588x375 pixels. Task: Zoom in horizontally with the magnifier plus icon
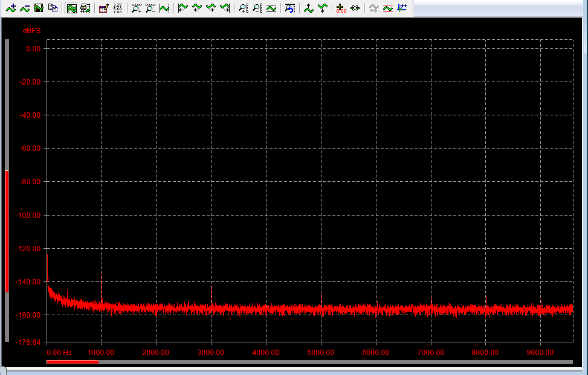pos(136,8)
